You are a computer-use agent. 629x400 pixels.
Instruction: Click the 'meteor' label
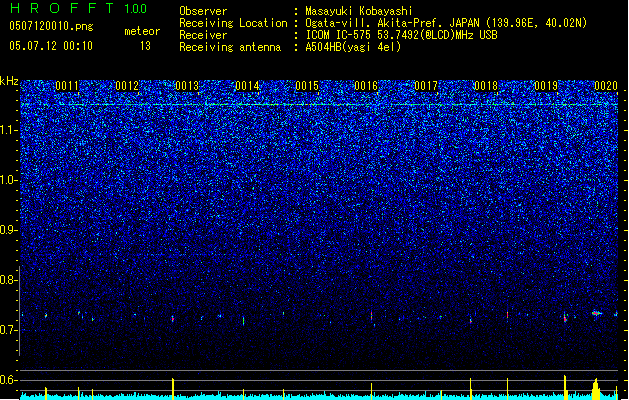(x=142, y=31)
